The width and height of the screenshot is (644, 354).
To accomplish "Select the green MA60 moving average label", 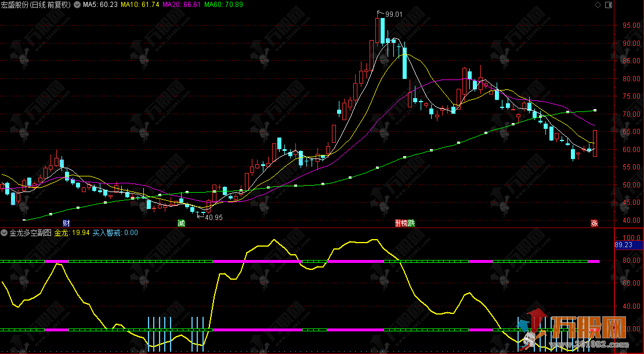I will click(x=223, y=5).
